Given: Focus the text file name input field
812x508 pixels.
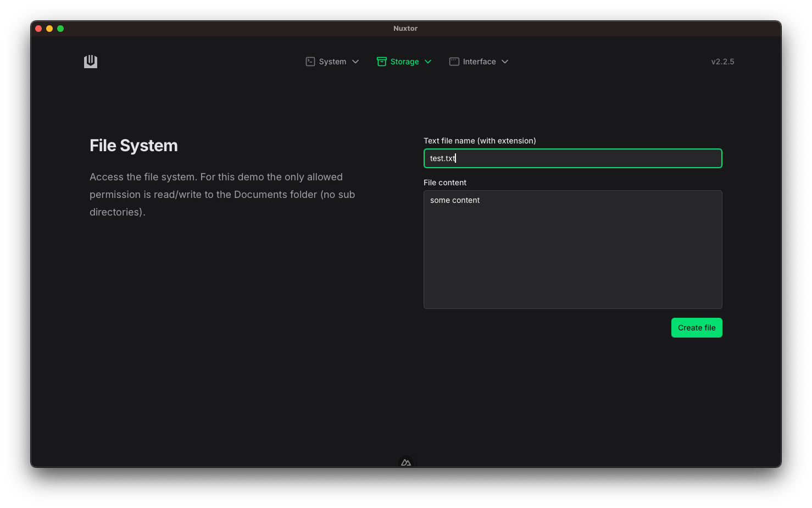Looking at the screenshot, I should tap(572, 158).
